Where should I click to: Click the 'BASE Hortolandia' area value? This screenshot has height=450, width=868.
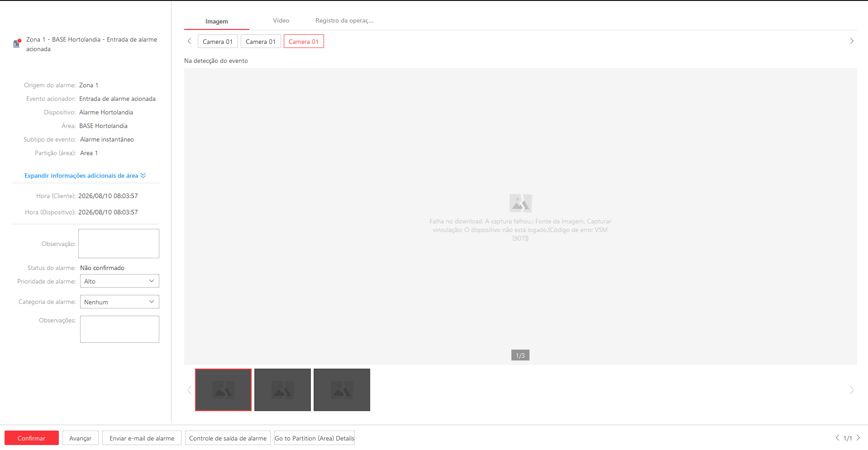click(103, 126)
